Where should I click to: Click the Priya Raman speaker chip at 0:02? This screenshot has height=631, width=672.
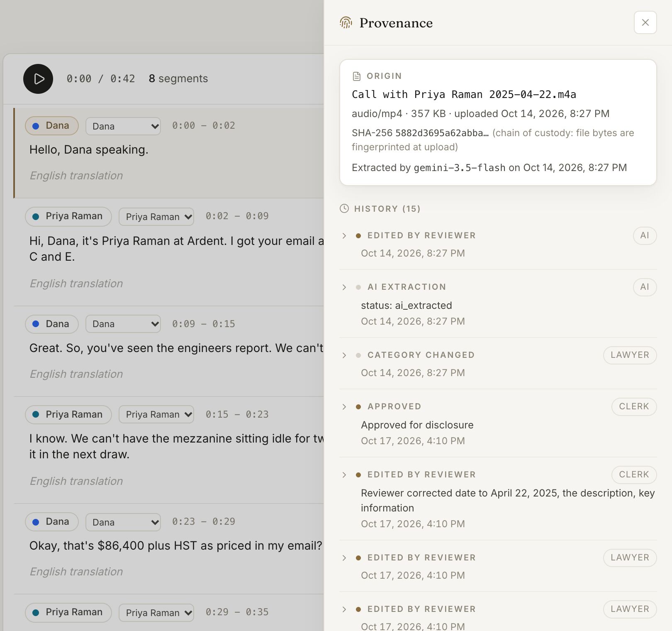tap(68, 216)
